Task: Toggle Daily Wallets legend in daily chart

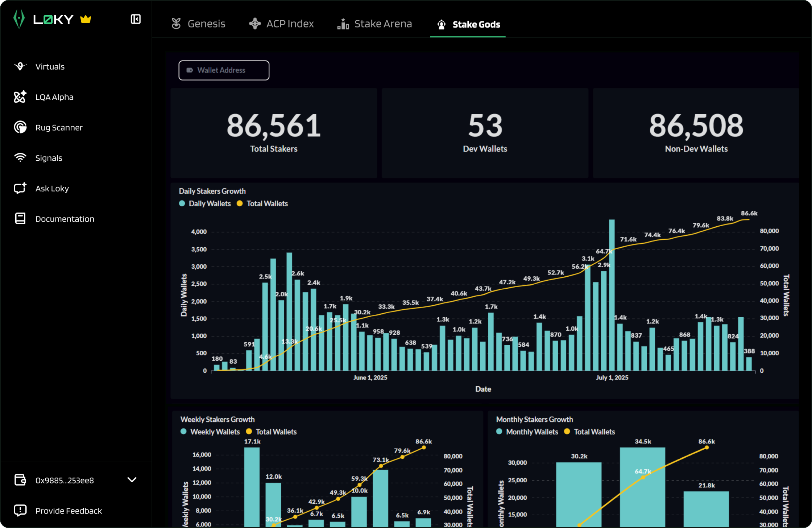Action: [x=205, y=203]
